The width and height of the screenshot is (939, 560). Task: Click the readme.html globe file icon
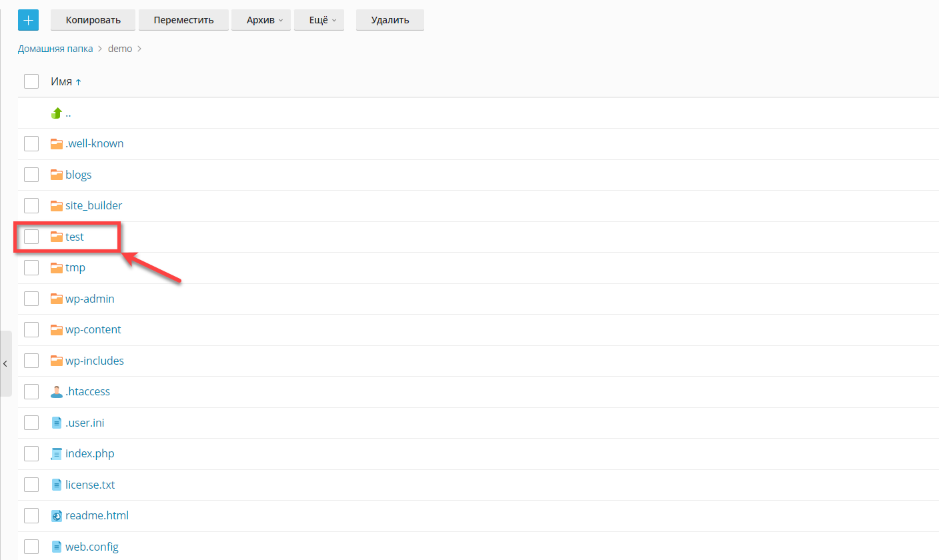coord(57,516)
